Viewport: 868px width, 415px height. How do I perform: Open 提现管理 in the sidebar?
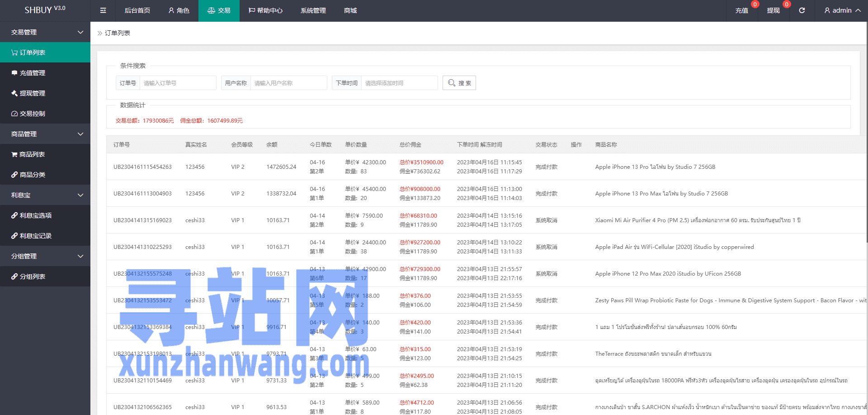pyautogui.click(x=45, y=93)
